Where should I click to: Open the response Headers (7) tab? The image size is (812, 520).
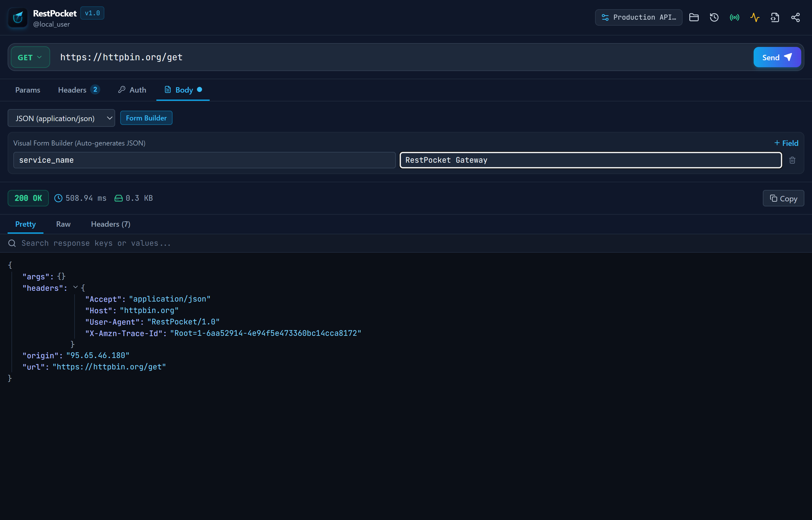[110, 224]
